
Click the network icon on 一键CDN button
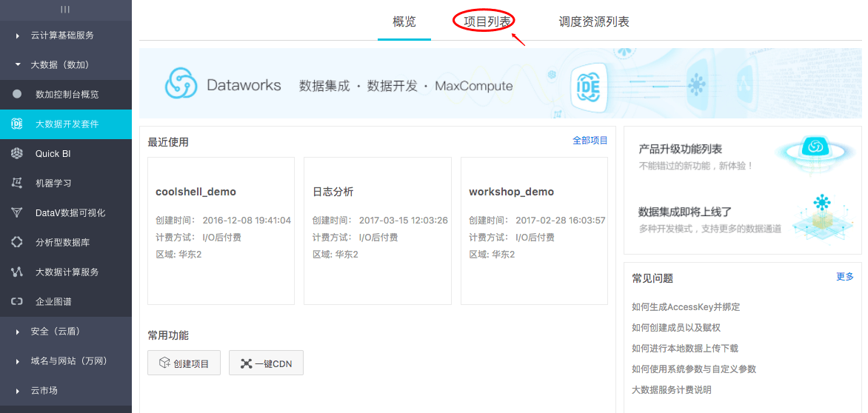(x=247, y=363)
